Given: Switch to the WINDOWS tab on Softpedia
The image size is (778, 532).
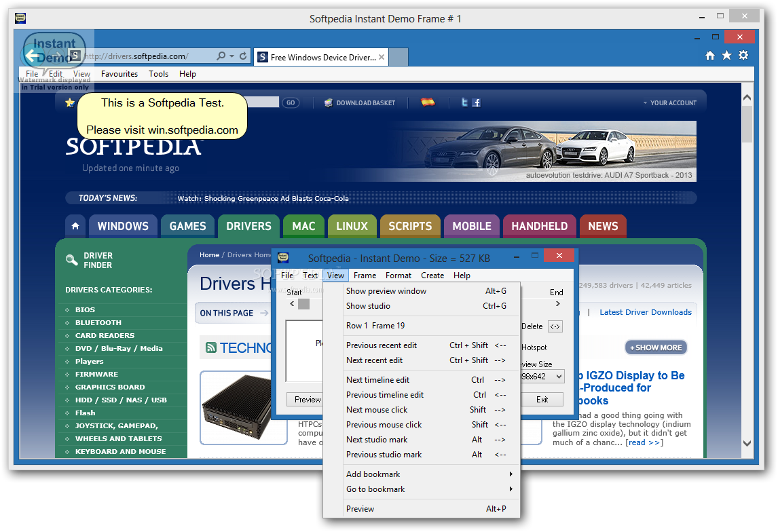Looking at the screenshot, I should (123, 226).
